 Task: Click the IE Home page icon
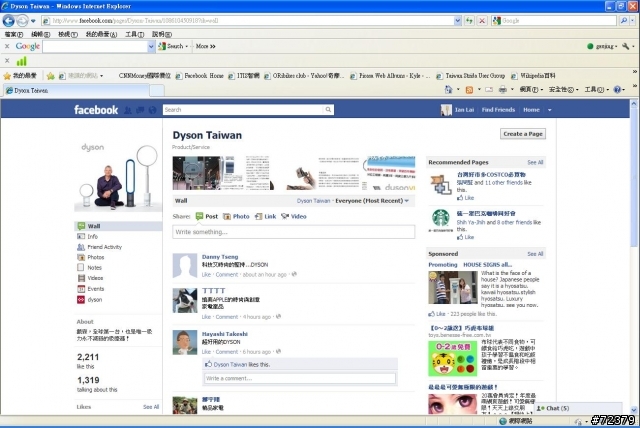pos(448,89)
